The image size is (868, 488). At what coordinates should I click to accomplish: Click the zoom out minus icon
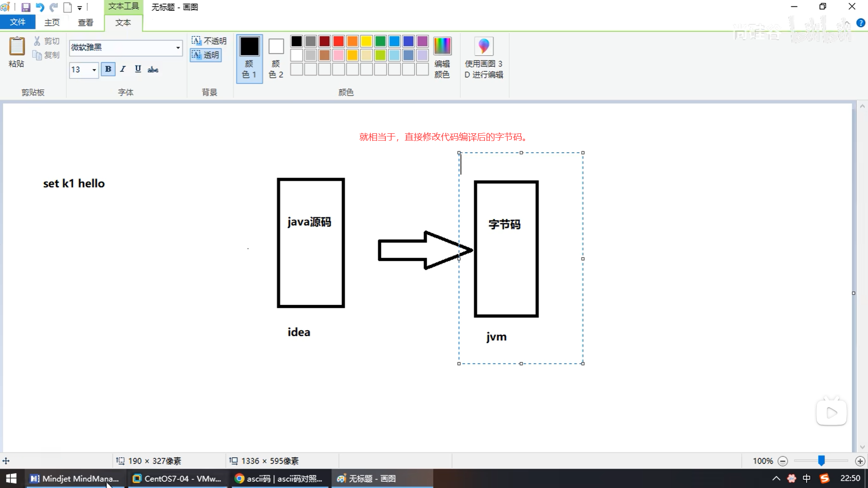(783, 461)
